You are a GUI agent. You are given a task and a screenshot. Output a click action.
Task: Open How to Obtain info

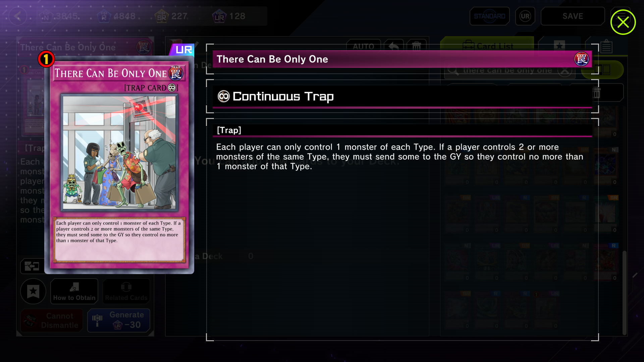74,291
